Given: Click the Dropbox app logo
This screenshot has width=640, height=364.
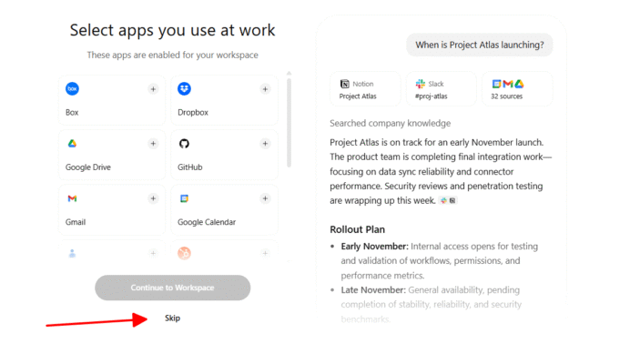Looking at the screenshot, I should [x=184, y=89].
